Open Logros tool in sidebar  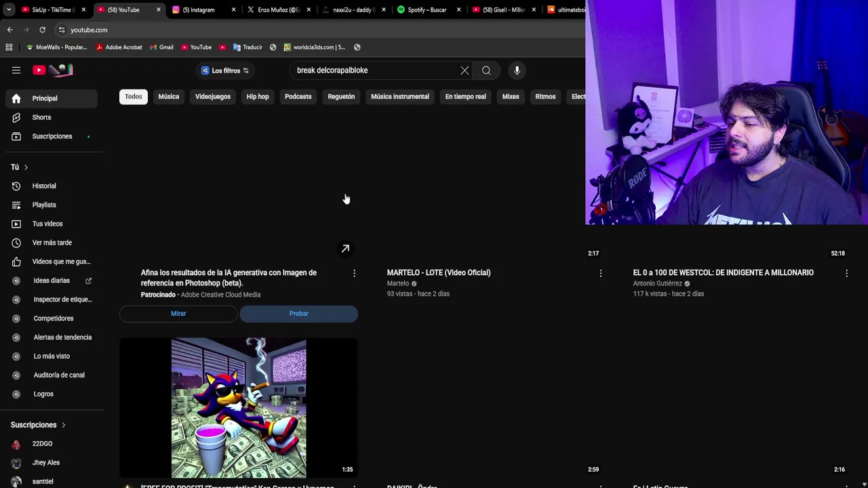tap(52, 394)
